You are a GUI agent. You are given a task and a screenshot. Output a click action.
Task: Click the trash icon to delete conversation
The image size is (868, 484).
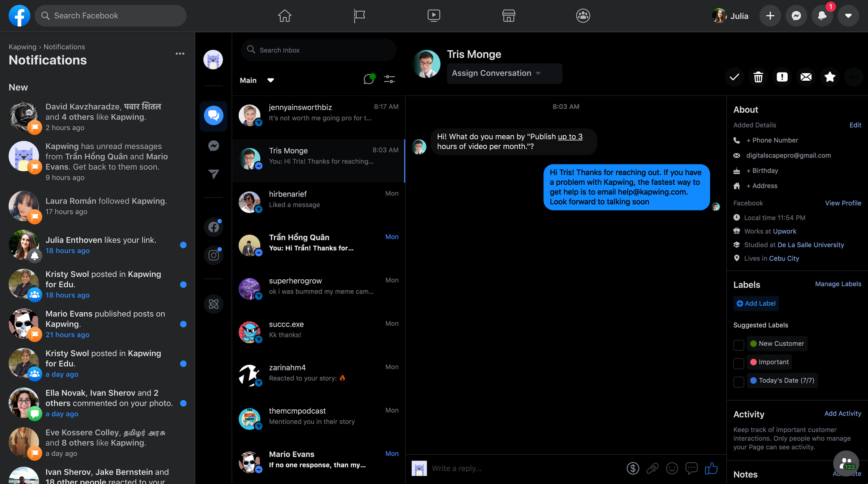click(758, 77)
